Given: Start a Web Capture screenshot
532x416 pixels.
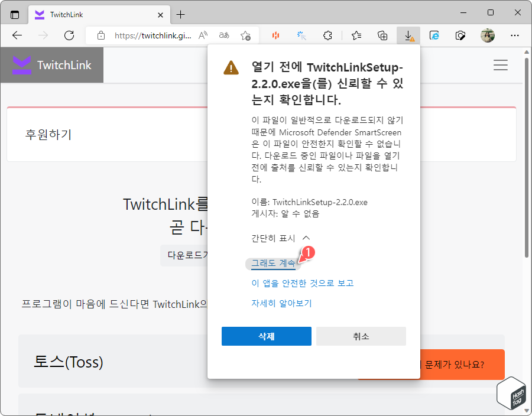Looking at the screenshot, I should [460, 35].
